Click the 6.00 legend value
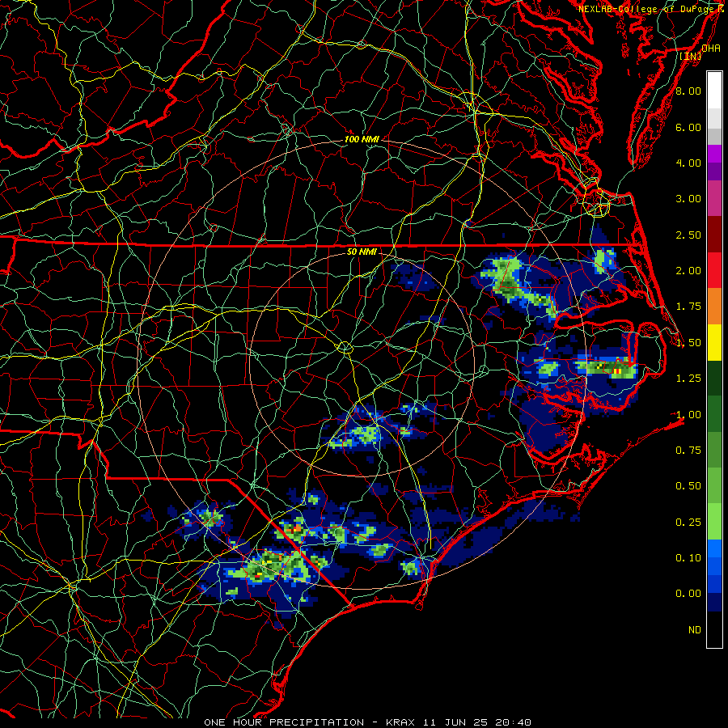This screenshot has width=728, height=728. (x=688, y=127)
